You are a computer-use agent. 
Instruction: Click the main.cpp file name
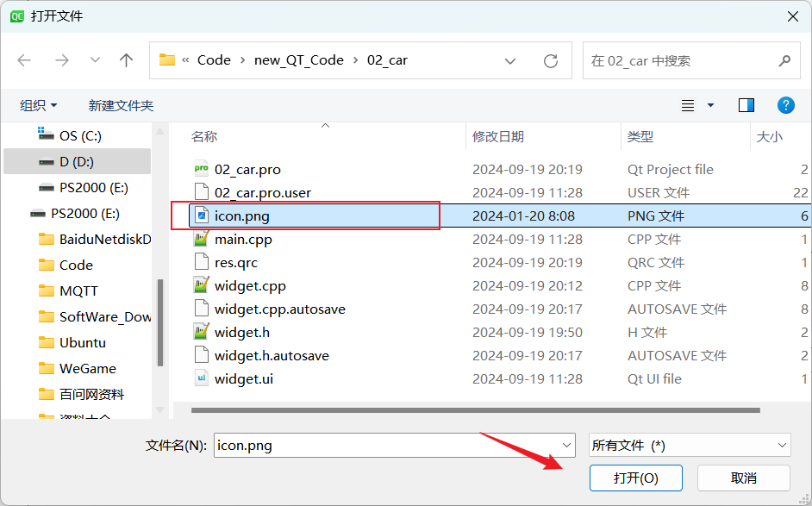(243, 240)
